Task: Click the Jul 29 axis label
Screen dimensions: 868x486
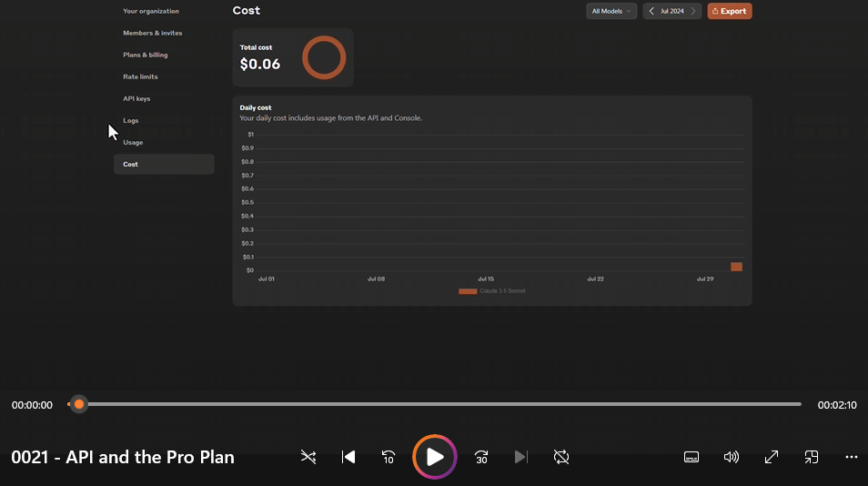Action: (705, 279)
